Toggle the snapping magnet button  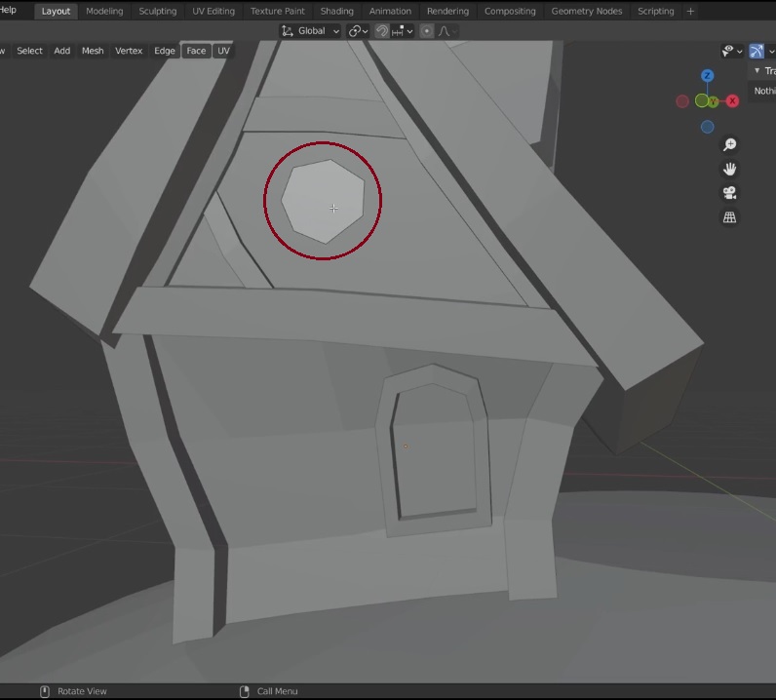click(x=382, y=31)
